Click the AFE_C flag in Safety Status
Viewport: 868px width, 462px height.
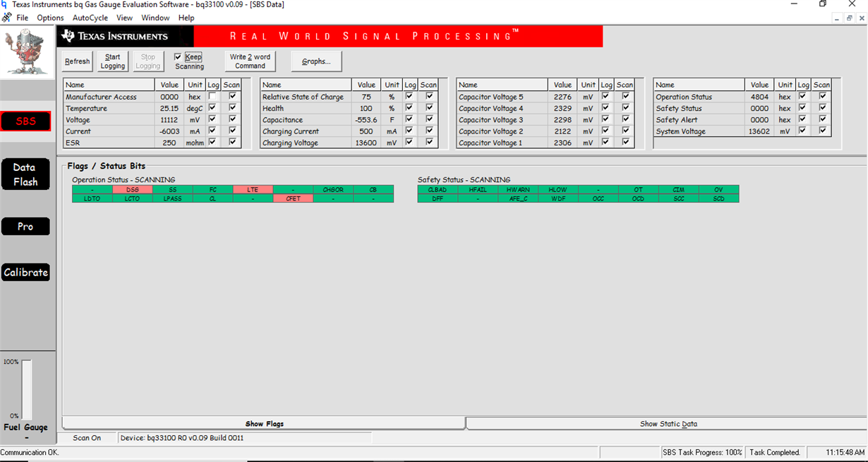coord(517,199)
